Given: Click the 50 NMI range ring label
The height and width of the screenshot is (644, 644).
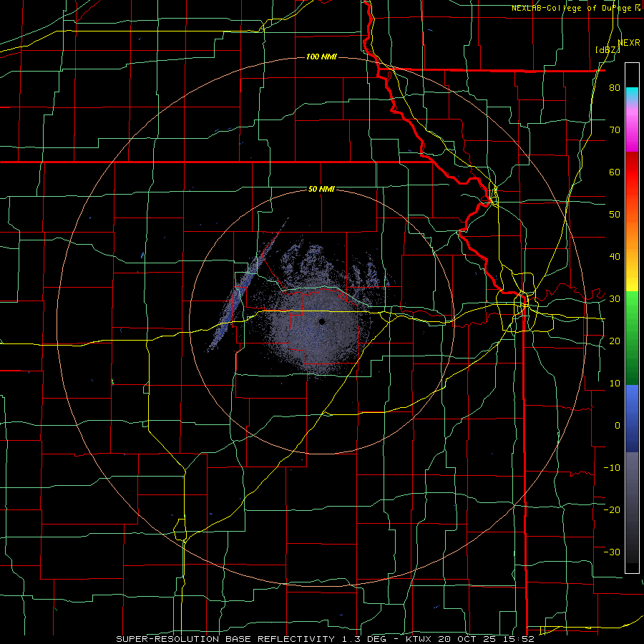Looking at the screenshot, I should (x=321, y=189).
